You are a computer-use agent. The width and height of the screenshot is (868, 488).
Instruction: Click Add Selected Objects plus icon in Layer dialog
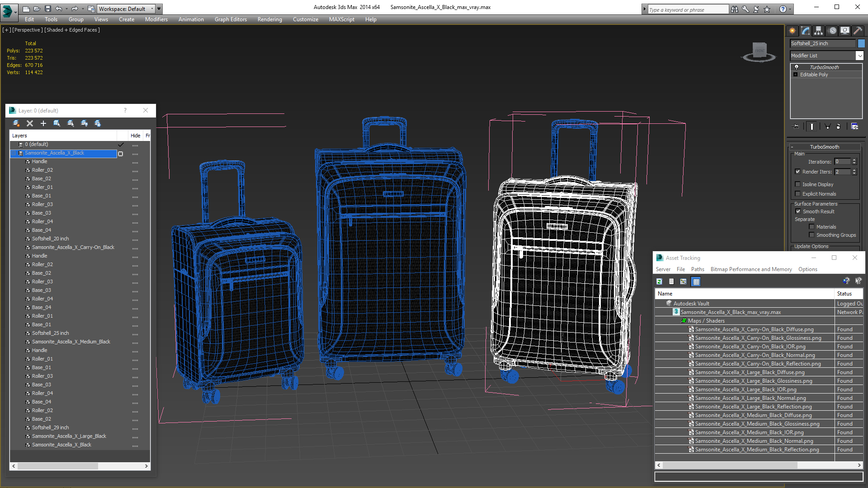pos(43,123)
